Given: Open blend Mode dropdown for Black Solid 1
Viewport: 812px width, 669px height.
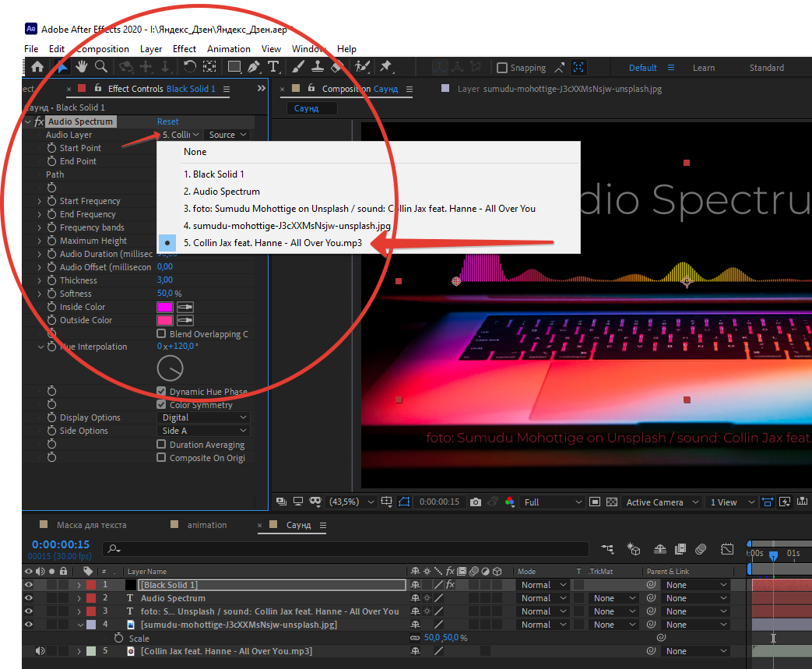Looking at the screenshot, I should click(543, 585).
